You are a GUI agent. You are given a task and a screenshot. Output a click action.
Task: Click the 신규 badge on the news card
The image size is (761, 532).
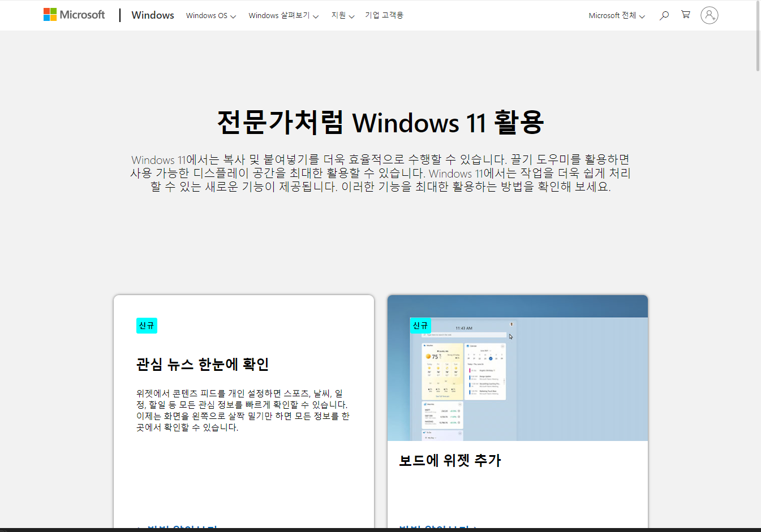[147, 326]
